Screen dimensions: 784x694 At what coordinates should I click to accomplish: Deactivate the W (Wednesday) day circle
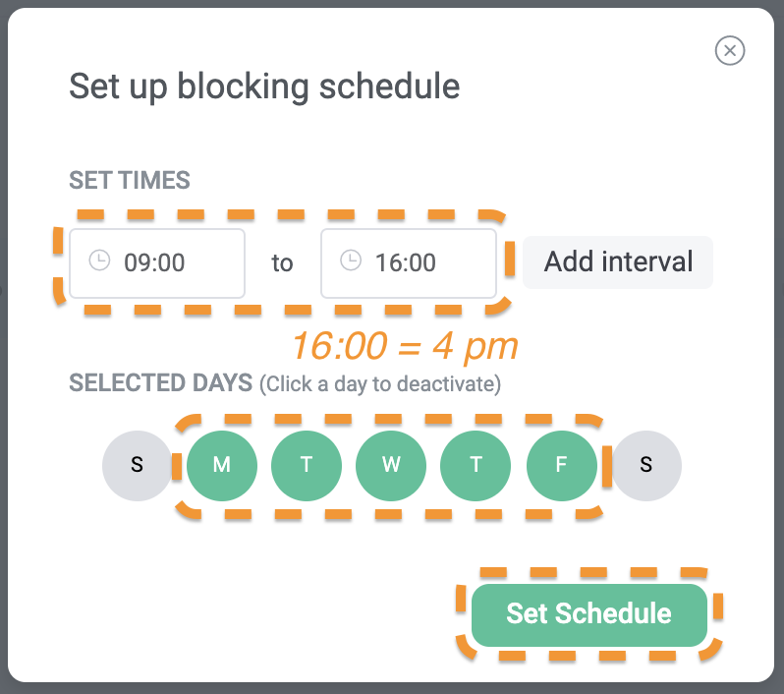point(391,465)
